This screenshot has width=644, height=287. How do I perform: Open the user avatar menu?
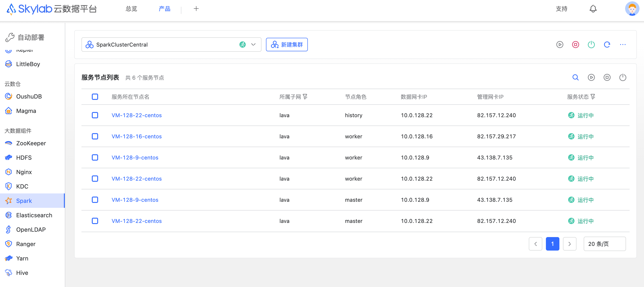click(x=632, y=9)
